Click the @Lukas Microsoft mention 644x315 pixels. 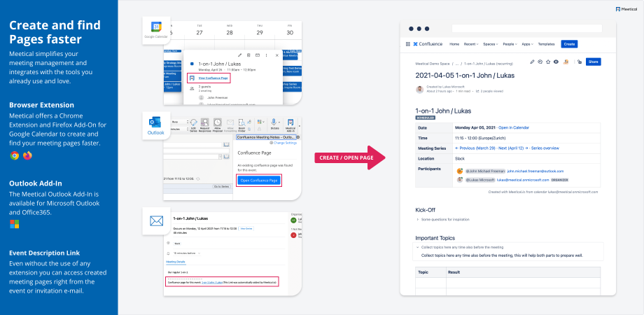(x=480, y=180)
